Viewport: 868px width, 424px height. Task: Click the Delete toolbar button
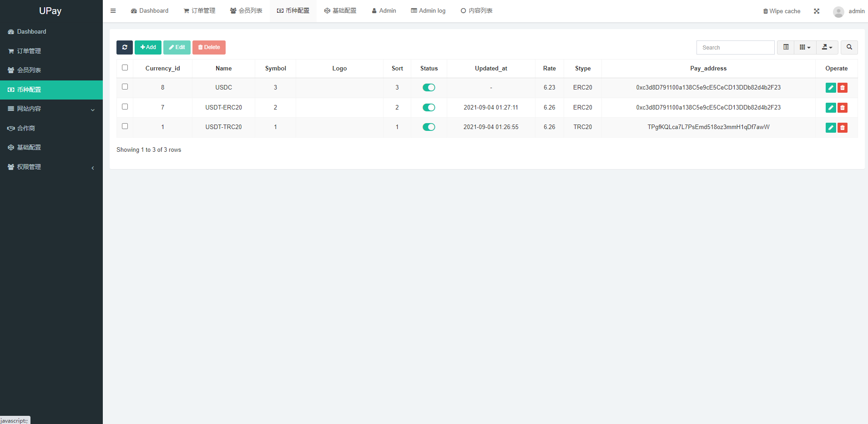[x=209, y=47]
